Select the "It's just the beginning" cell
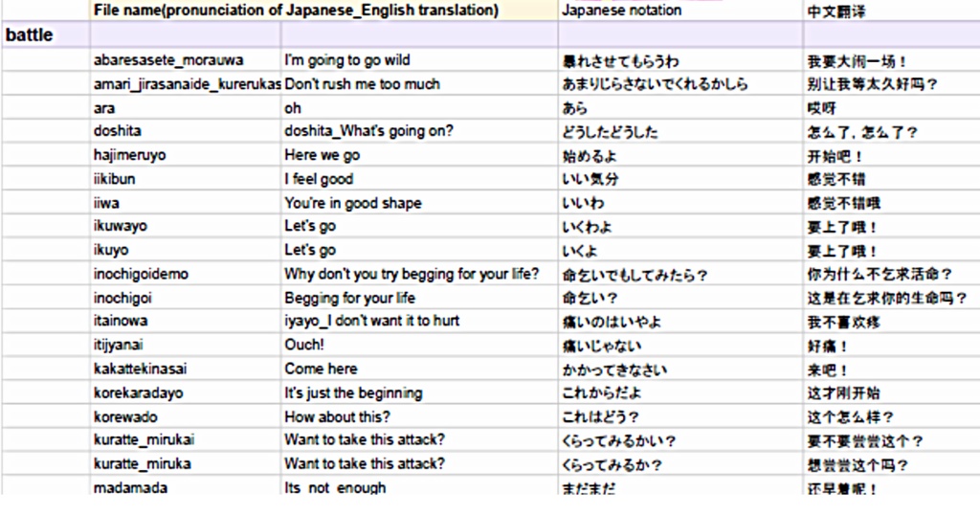 tap(353, 392)
